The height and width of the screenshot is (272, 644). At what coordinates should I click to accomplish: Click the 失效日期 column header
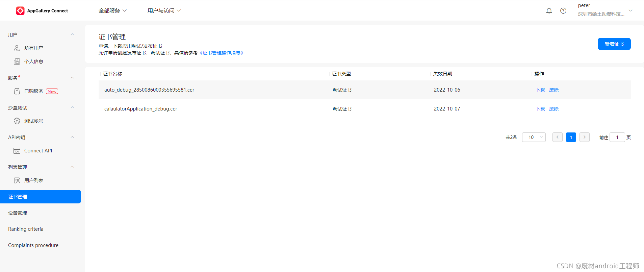(x=443, y=74)
